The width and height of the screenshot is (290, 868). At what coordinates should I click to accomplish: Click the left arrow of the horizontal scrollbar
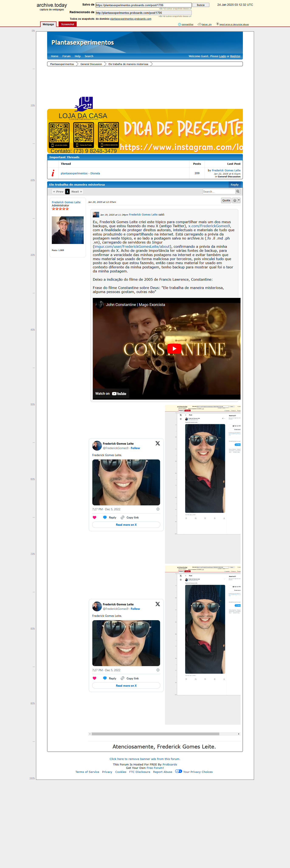click(90, 734)
